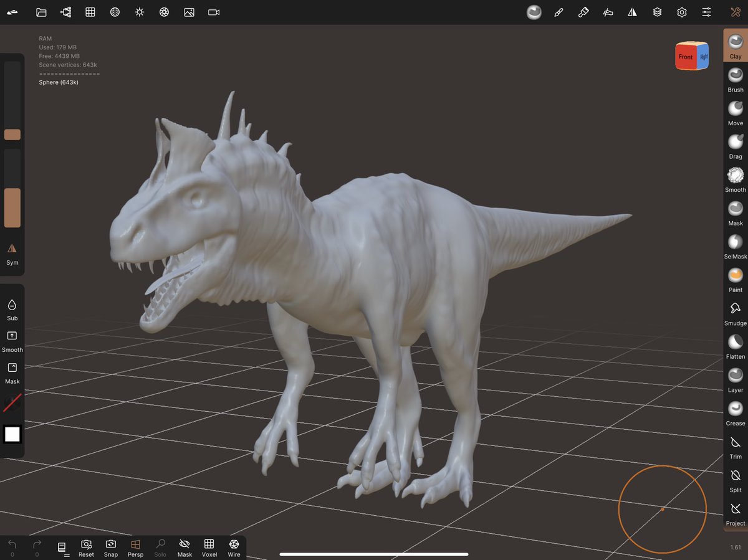Open the symmetry triangle settings in top bar
The image size is (748, 560).
tap(633, 12)
